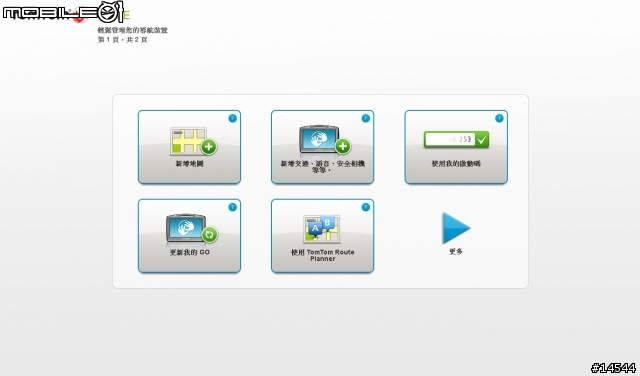Click the blue arrow to show more options
The height and width of the screenshot is (376, 640).
(x=456, y=228)
